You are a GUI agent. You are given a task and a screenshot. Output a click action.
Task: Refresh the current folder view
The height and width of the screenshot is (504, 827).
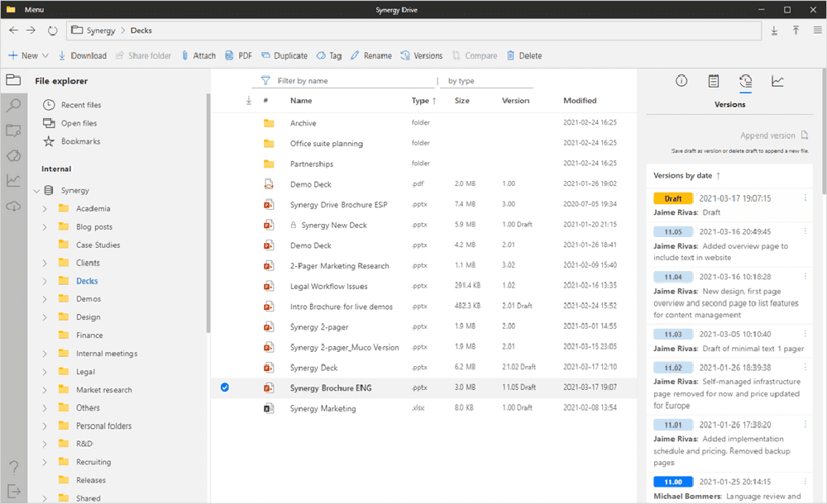tap(52, 31)
